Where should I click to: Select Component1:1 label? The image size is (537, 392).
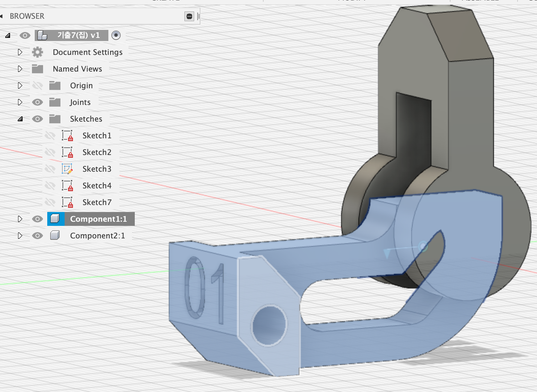99,219
